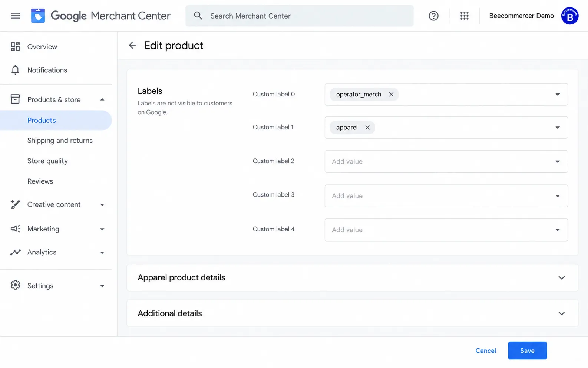Image resolution: width=588 pixels, height=368 pixels.
Task: Open the Notifications page
Action: click(47, 70)
